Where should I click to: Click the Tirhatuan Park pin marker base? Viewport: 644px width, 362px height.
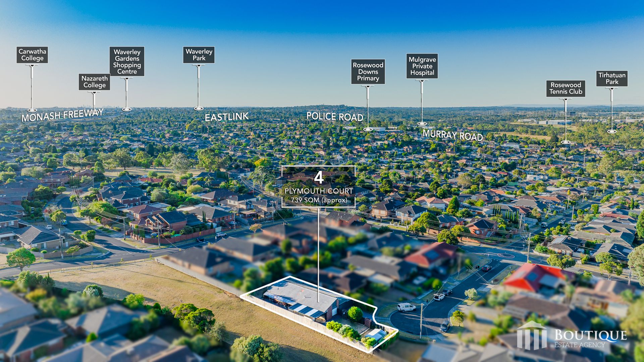pyautogui.click(x=611, y=132)
